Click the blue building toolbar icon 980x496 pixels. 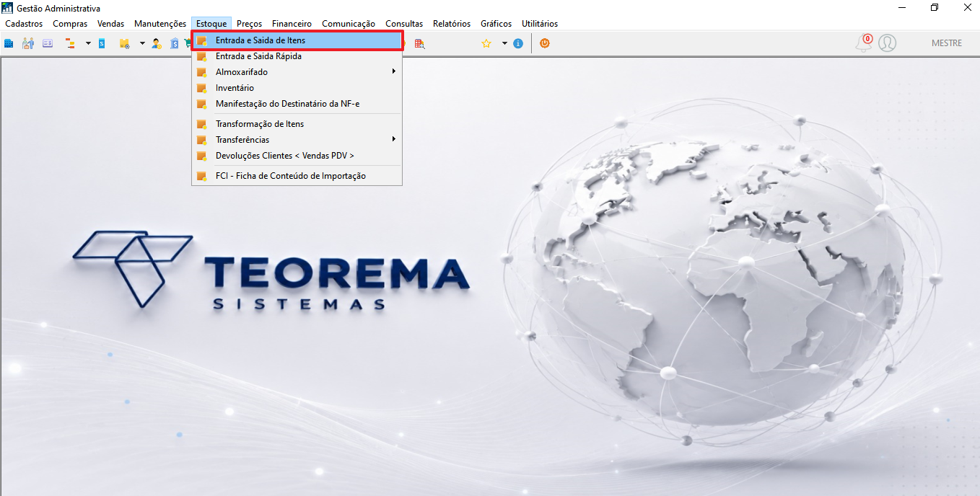coord(9,43)
